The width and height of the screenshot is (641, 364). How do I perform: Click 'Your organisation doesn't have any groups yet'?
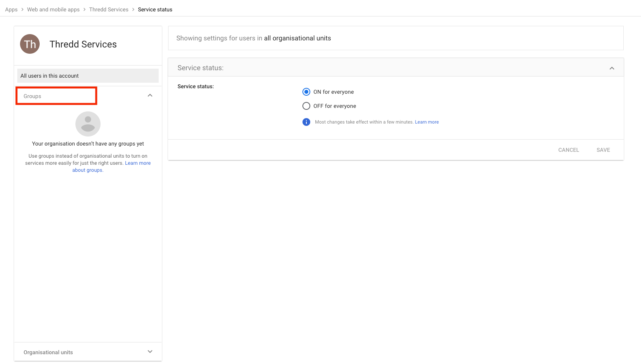(x=88, y=144)
